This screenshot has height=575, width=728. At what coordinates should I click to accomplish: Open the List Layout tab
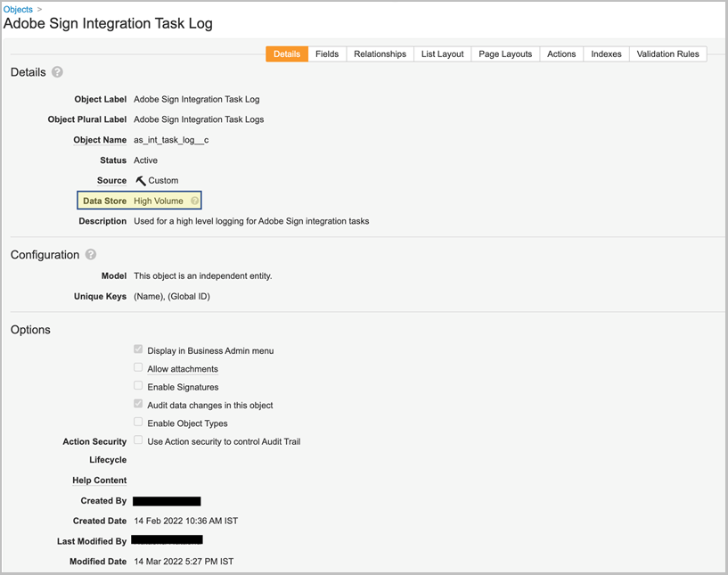pos(442,53)
